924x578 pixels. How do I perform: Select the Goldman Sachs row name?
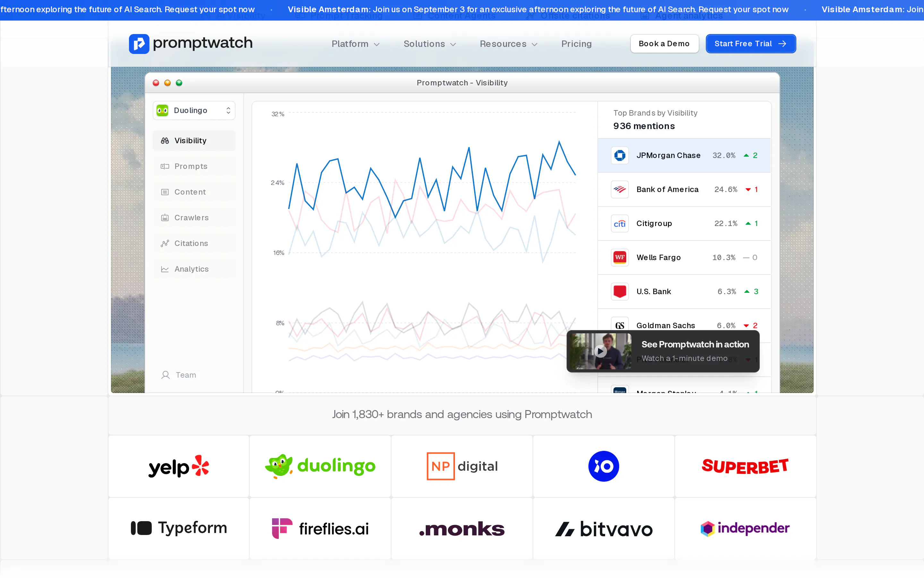(x=665, y=325)
